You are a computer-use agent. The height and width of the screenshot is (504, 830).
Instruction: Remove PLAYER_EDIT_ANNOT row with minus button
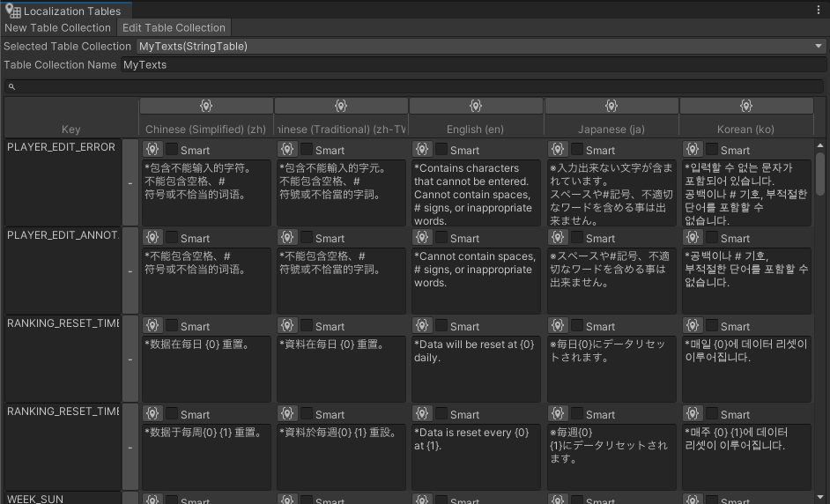pyautogui.click(x=130, y=271)
